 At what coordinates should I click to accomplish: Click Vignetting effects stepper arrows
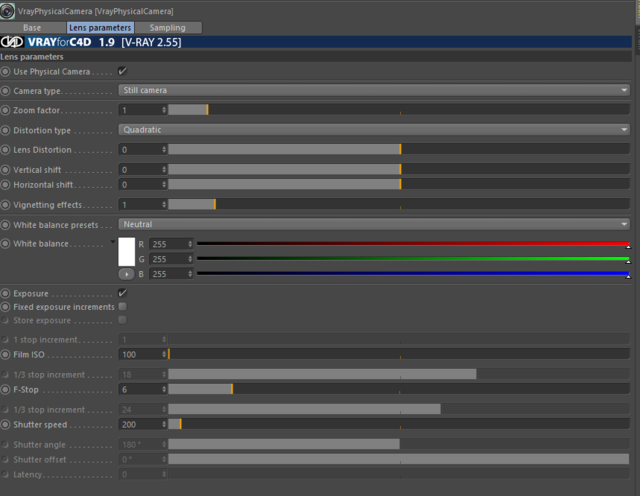click(x=164, y=205)
